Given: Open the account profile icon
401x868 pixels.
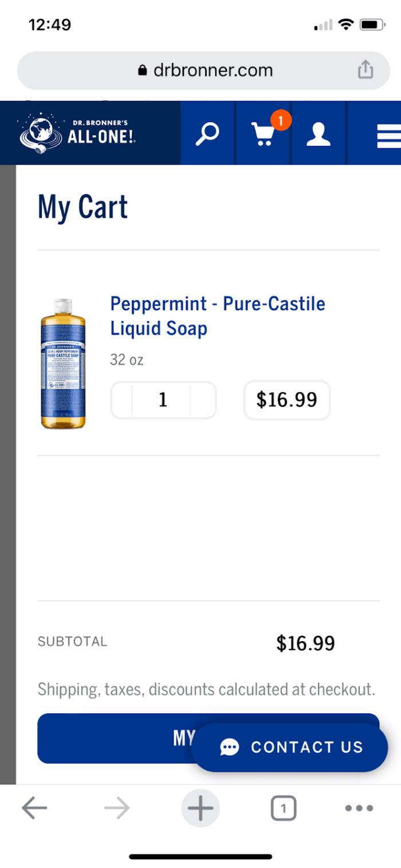Looking at the screenshot, I should click(x=319, y=133).
